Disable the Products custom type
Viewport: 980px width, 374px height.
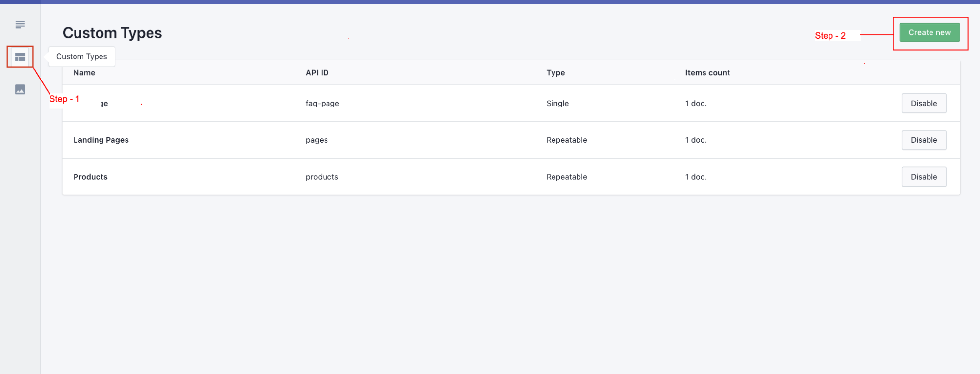point(923,177)
